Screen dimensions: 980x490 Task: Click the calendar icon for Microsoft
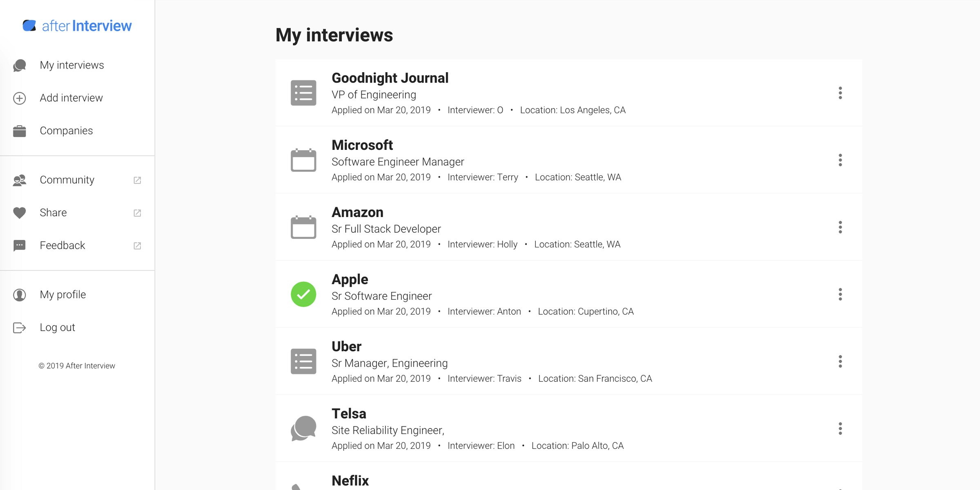click(x=303, y=160)
